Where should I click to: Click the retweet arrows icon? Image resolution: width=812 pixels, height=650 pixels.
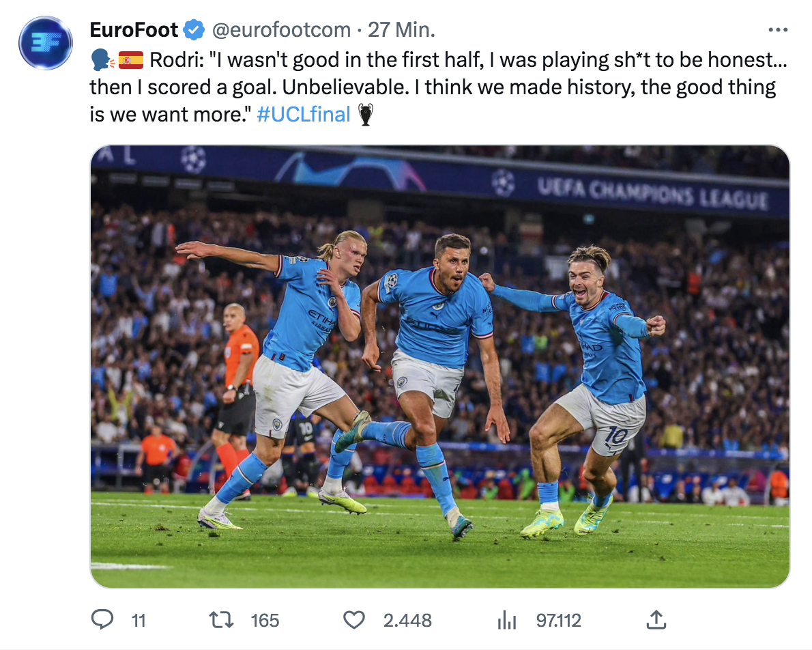(222, 619)
